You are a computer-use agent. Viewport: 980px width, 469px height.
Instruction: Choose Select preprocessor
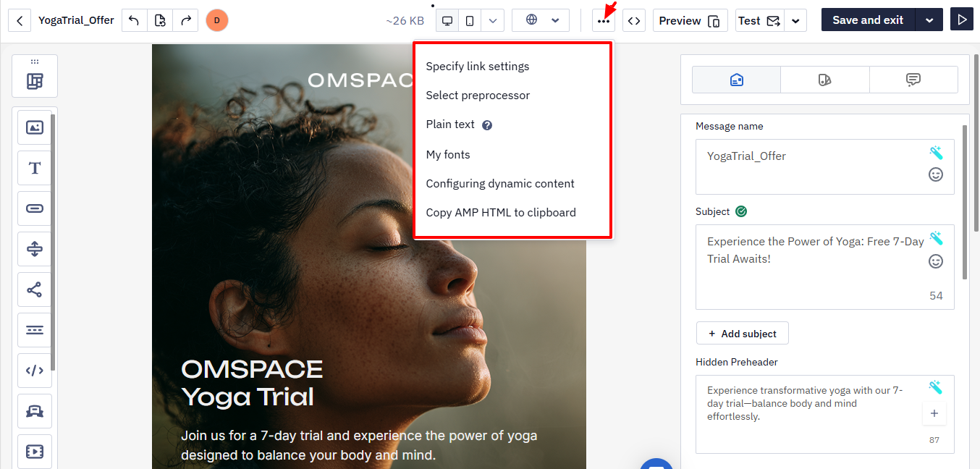click(478, 96)
